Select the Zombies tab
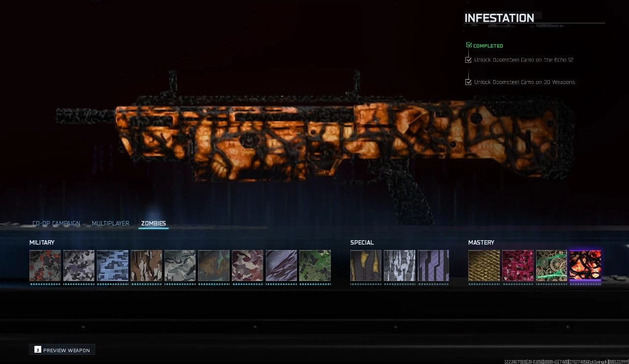 point(153,224)
